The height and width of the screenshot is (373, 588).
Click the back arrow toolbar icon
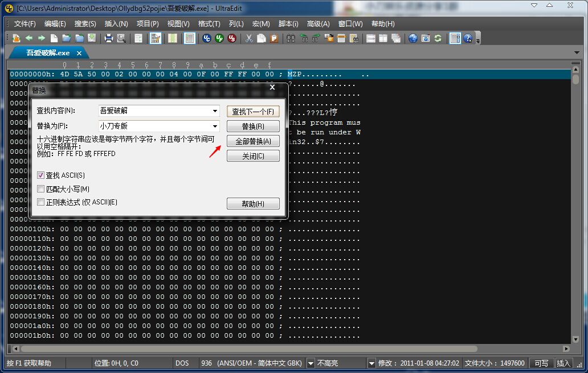tap(29, 38)
